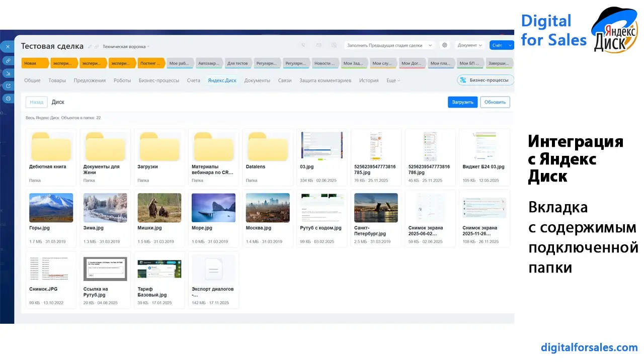Select the Новости stage
Screen dimensions: 644x362
(326, 63)
